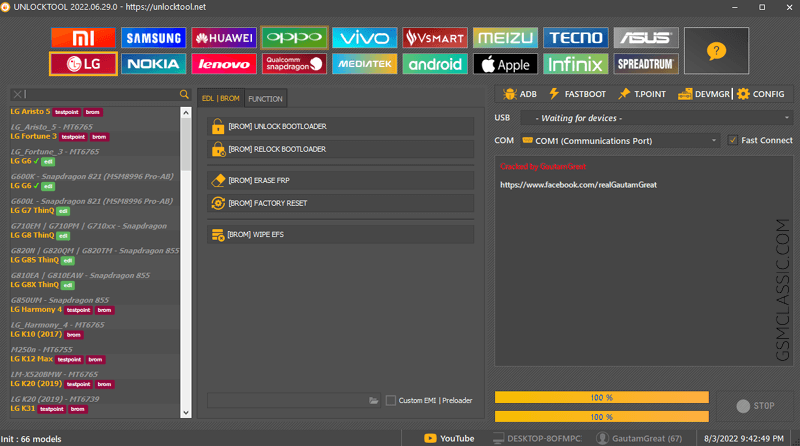Click the question mark help tile
Viewport: 800px width, 446px height.
(716, 51)
